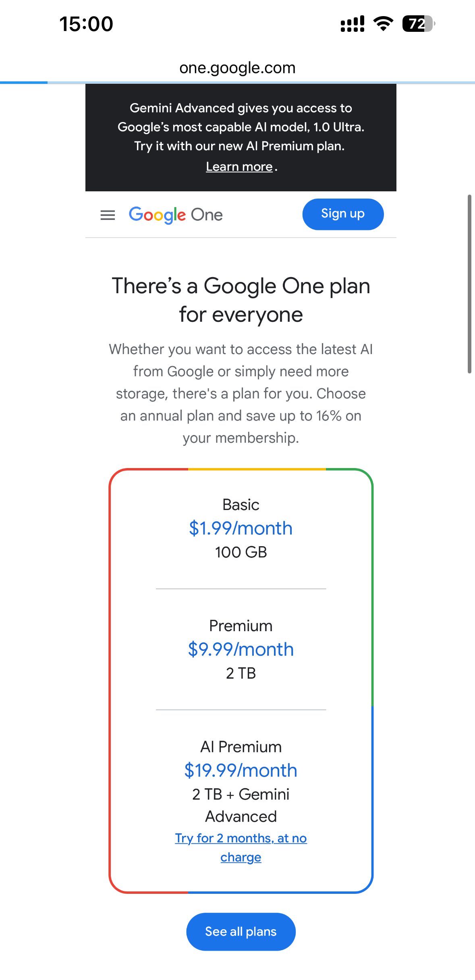Screen dimensions: 475x980
Task: Tap the Google One logo
Action: (x=176, y=215)
